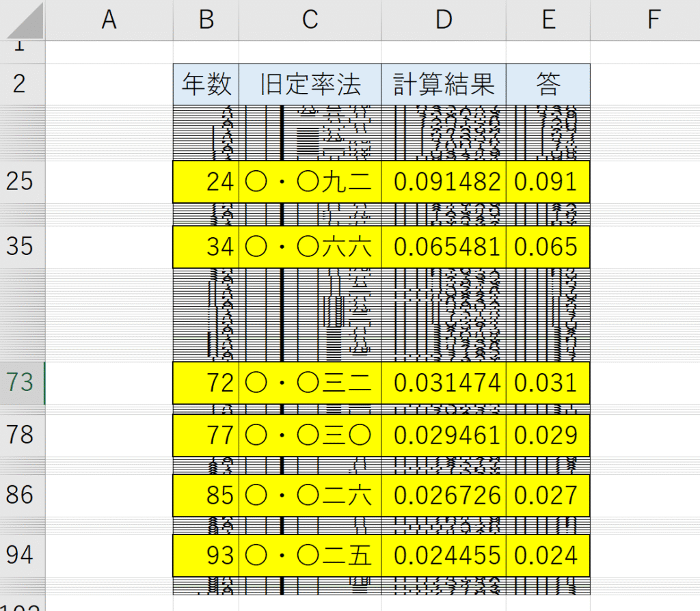Viewport: 700px width, 611px height.
Task: Select column F header
Action: coord(645,20)
